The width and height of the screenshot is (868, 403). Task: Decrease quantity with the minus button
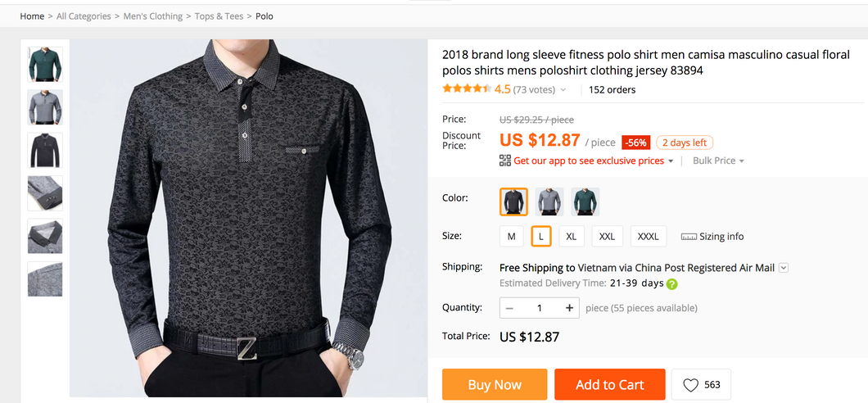[509, 308]
